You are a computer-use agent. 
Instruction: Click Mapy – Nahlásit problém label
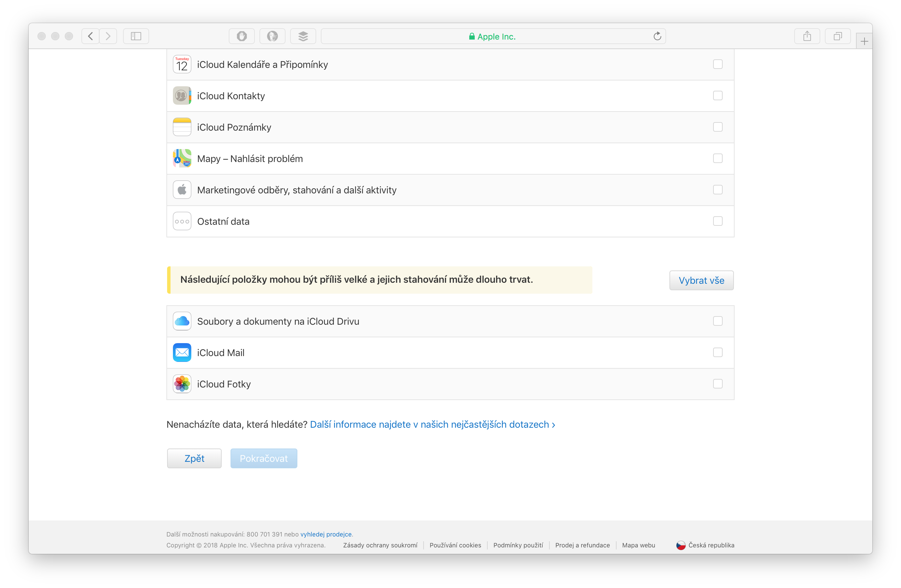pyautogui.click(x=250, y=159)
